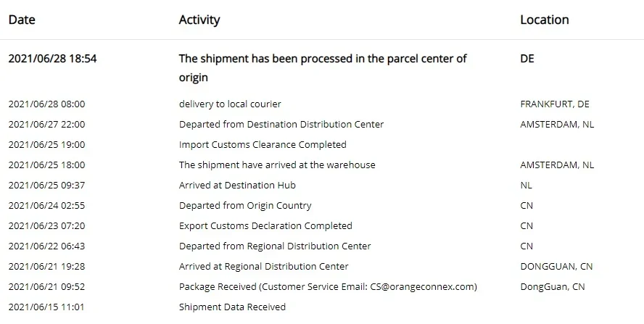Click the Activity column header
Viewport: 644px width, 324px height.
(x=199, y=20)
